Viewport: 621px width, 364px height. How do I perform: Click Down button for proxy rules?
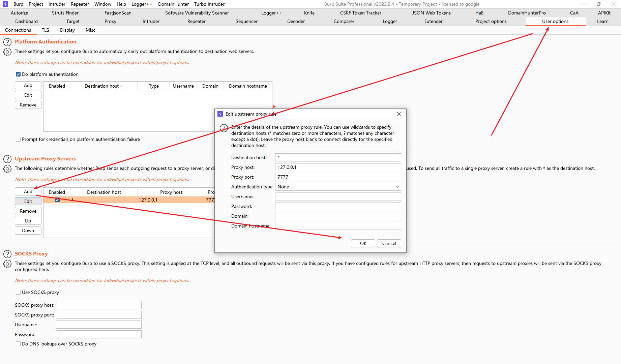28,231
